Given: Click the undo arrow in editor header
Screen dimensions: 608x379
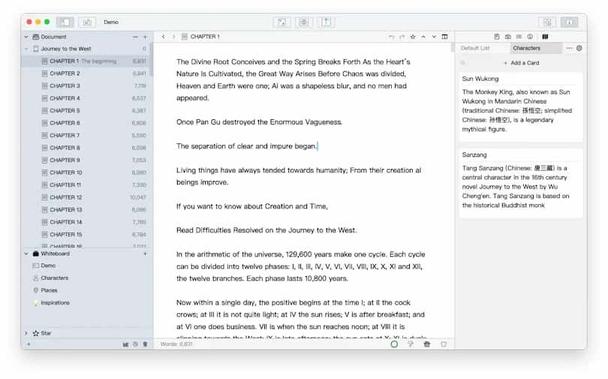Looking at the screenshot, I should (x=392, y=37).
